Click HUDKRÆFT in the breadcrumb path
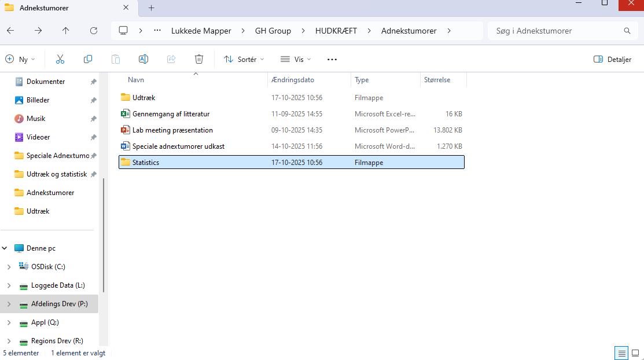Image resolution: width=644 pixels, height=360 pixels. click(x=336, y=31)
